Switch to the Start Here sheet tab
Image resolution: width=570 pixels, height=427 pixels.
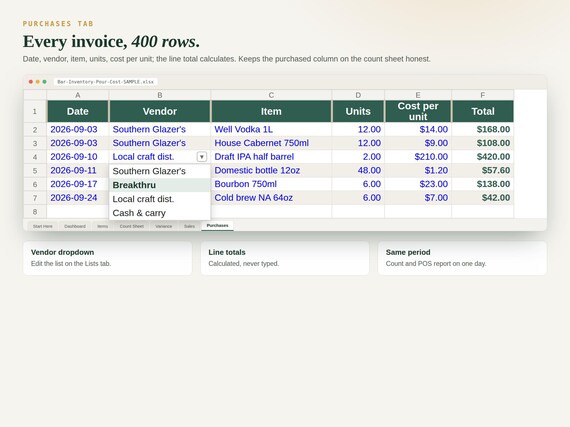pyautogui.click(x=43, y=226)
